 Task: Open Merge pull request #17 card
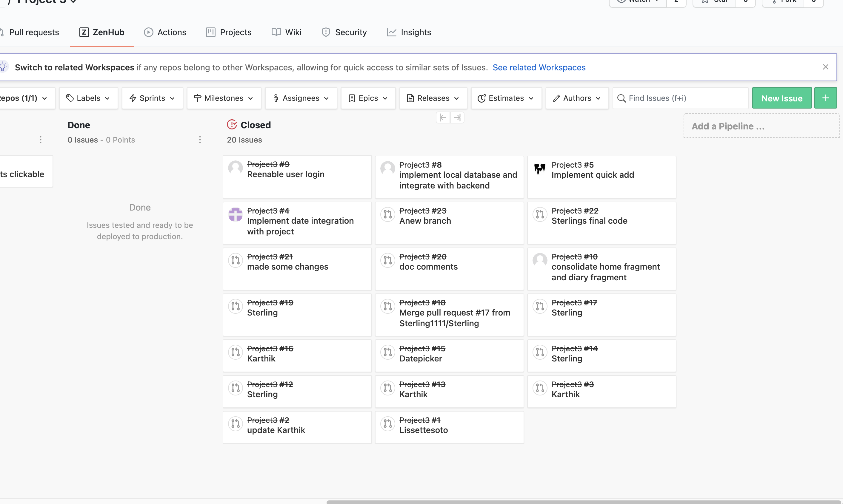(449, 315)
